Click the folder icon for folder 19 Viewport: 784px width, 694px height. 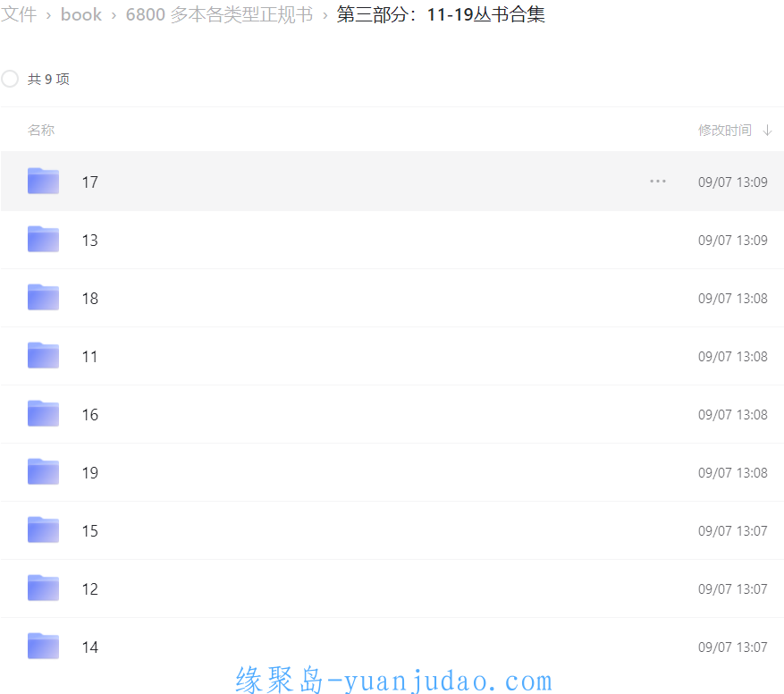click(43, 472)
